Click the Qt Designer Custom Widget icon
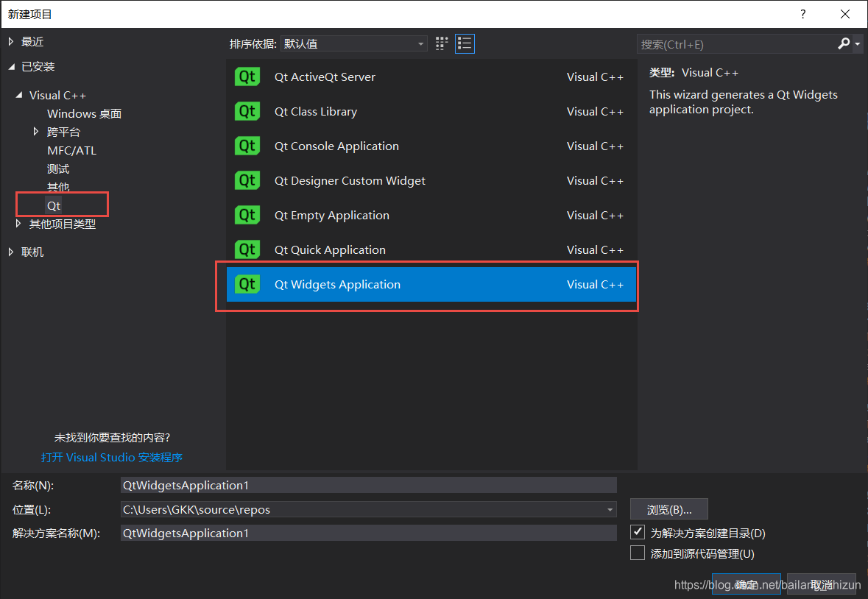This screenshot has width=868, height=599. (247, 180)
